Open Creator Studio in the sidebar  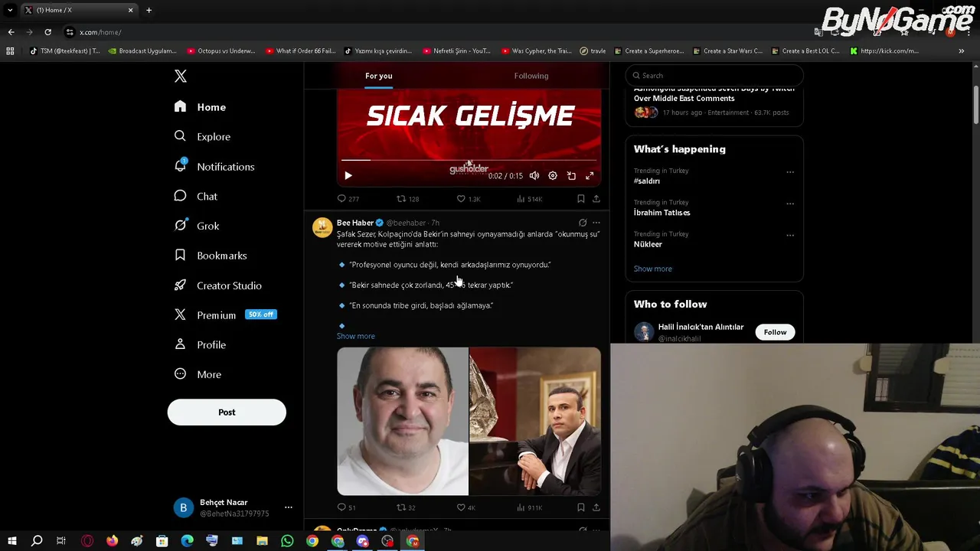point(218,285)
